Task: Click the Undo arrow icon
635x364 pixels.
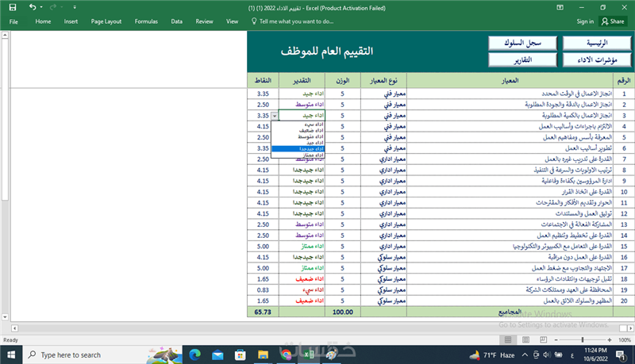Action: coord(32,6)
